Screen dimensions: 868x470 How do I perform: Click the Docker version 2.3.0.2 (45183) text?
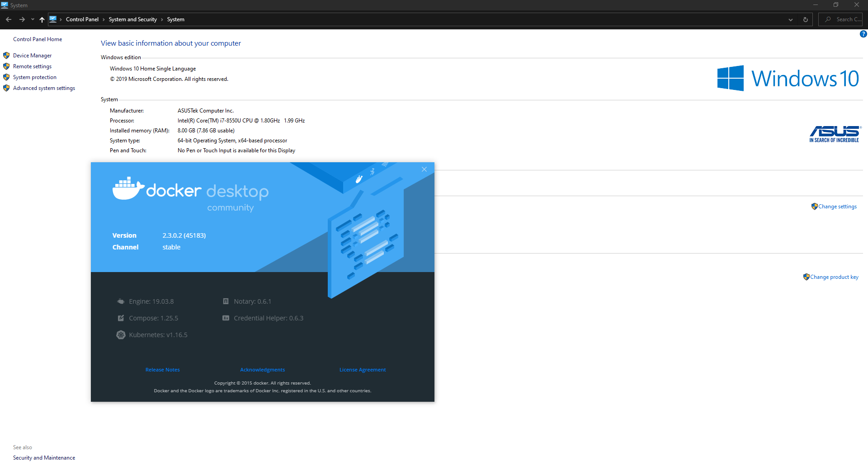click(x=184, y=235)
